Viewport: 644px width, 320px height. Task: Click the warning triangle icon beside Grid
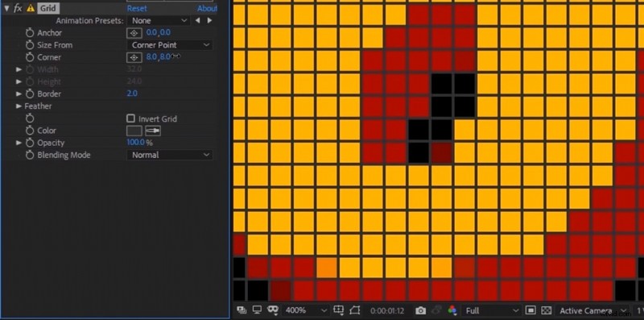pos(31,8)
